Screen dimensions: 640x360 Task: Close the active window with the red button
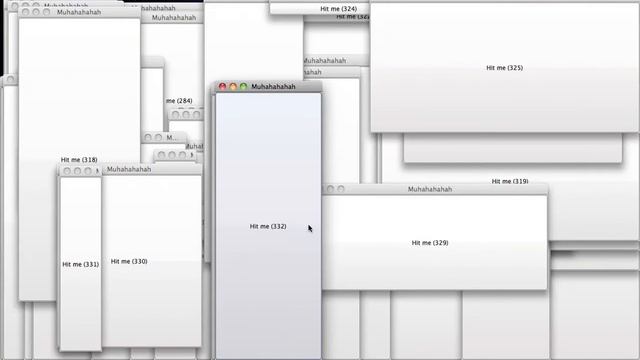[222, 87]
